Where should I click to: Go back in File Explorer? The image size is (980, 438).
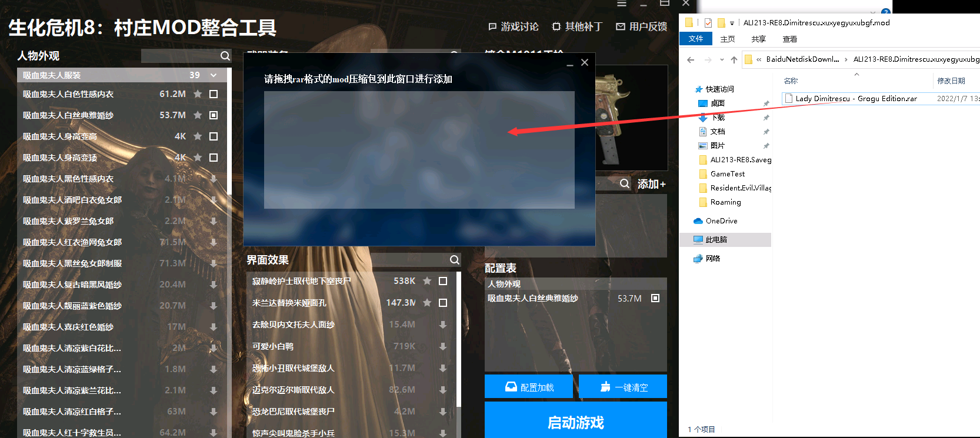coord(691,59)
